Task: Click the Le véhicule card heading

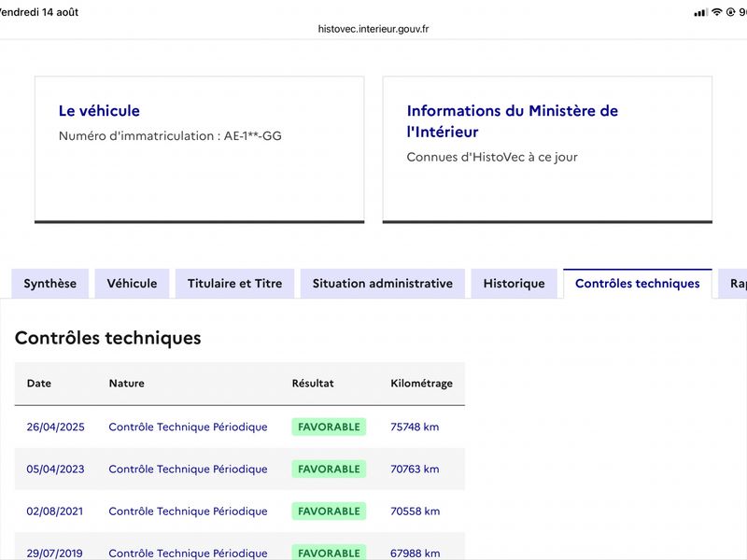Action: click(99, 111)
